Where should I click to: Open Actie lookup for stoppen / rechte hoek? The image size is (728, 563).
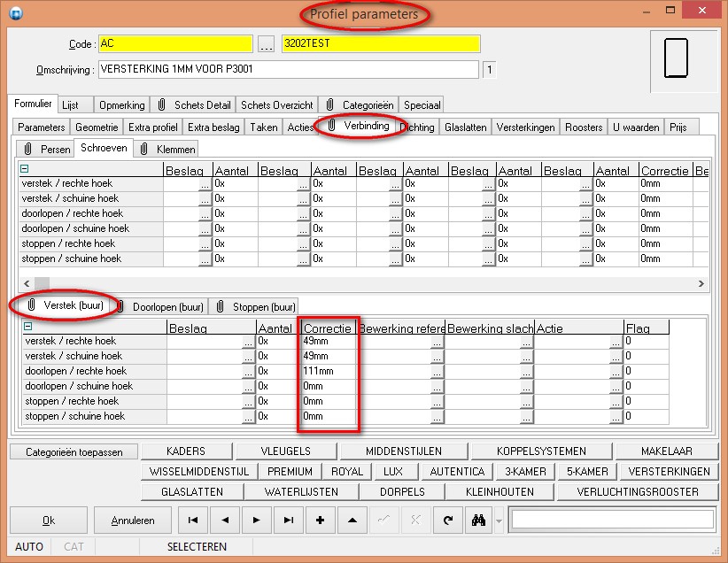[x=616, y=402]
